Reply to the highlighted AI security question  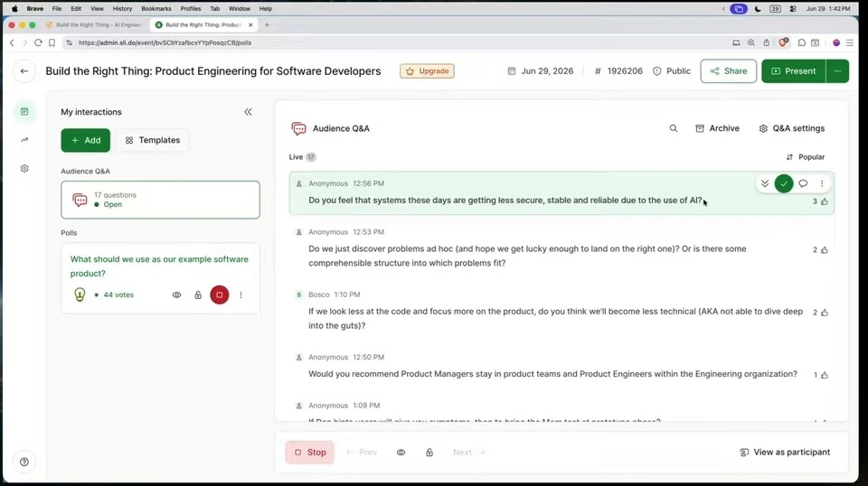pos(803,183)
